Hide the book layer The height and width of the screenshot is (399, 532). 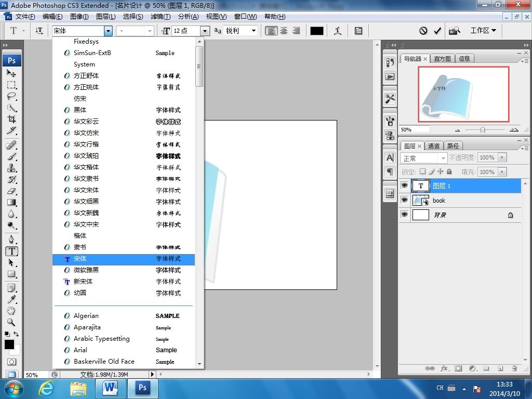[404, 200]
